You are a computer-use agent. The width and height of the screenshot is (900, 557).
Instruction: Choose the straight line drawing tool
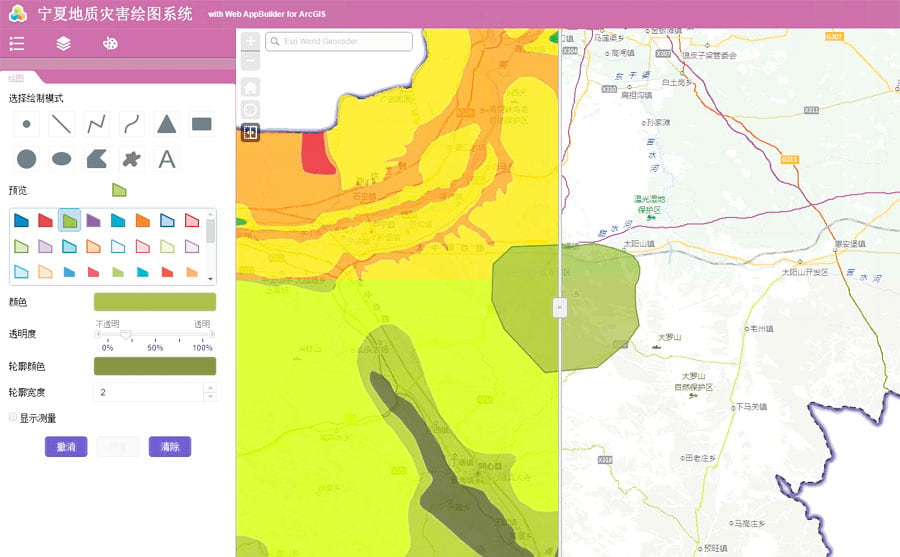coord(62,125)
